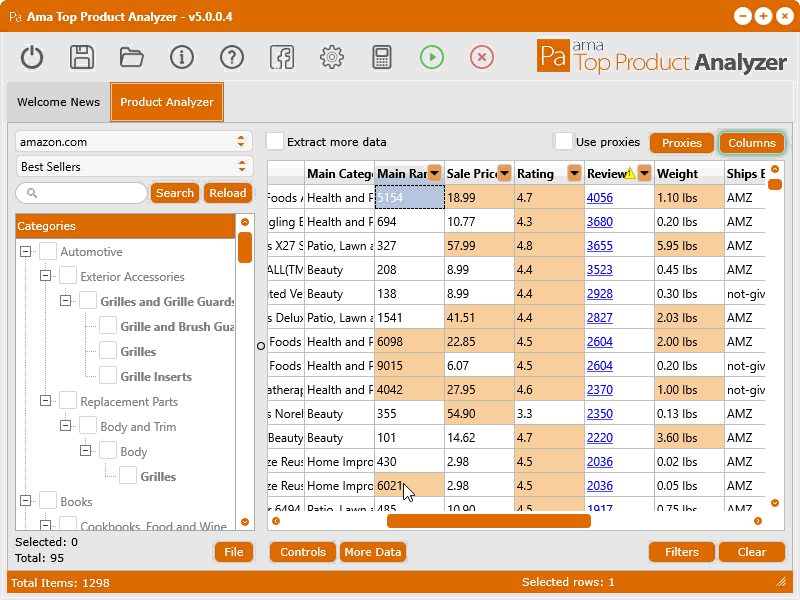Click the info icon in the toolbar

pos(182,57)
